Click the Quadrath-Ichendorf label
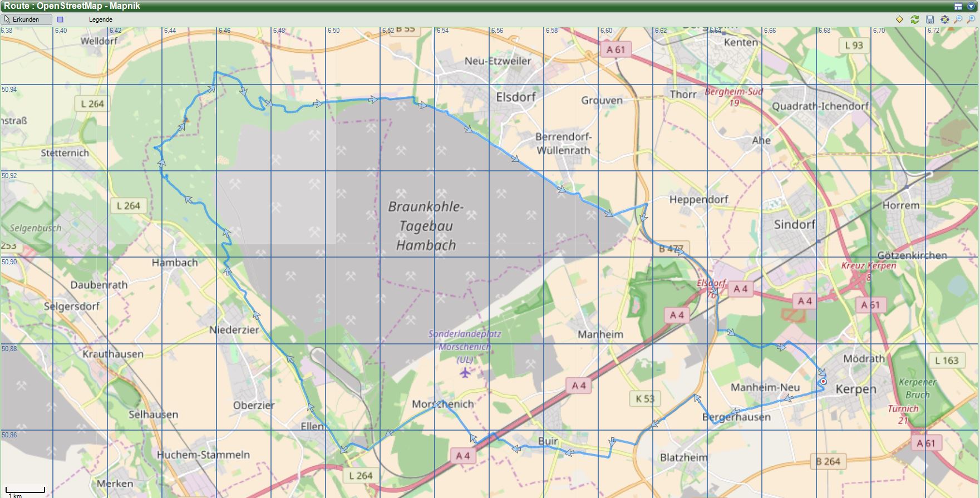Screen dimensions: 980x498 (820, 106)
